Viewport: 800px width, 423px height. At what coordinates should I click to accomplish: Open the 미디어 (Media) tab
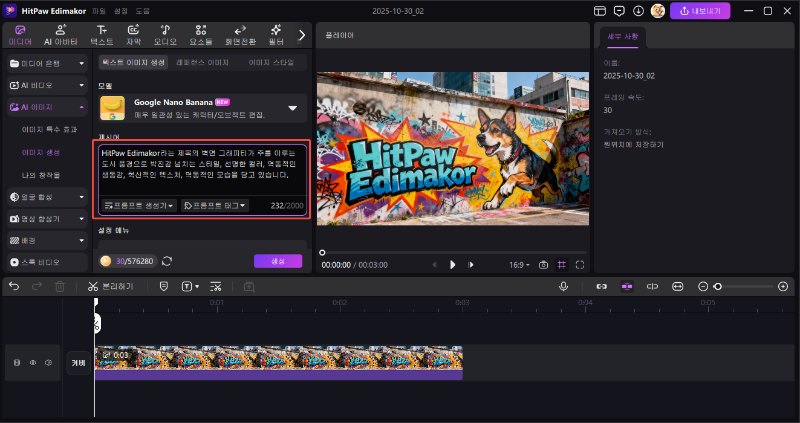[x=20, y=35]
